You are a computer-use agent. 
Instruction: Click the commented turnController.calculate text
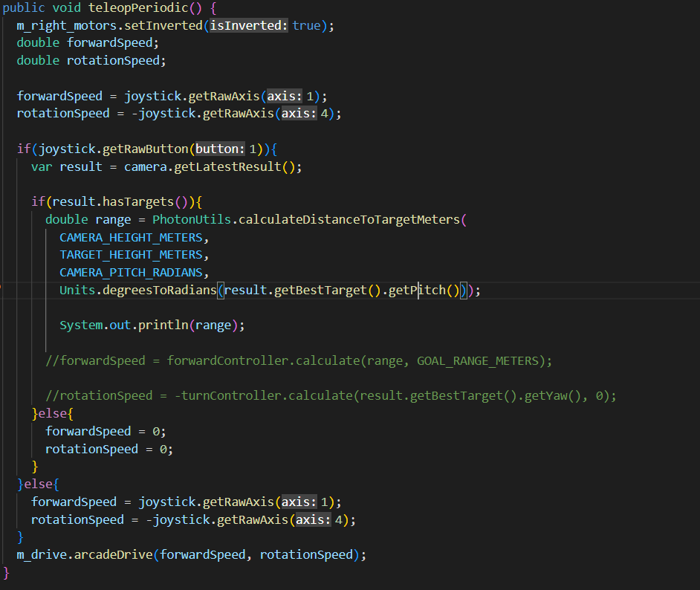267,396
